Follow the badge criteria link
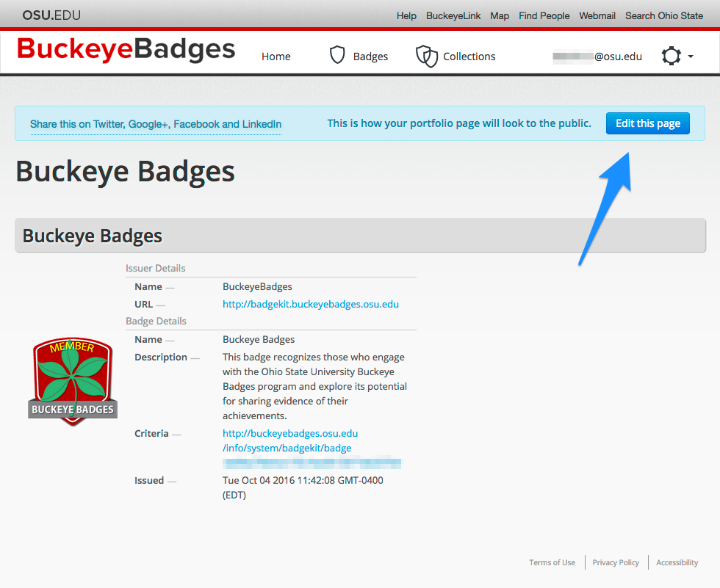Screen dimensions: 720x588 pyautogui.click(x=290, y=440)
